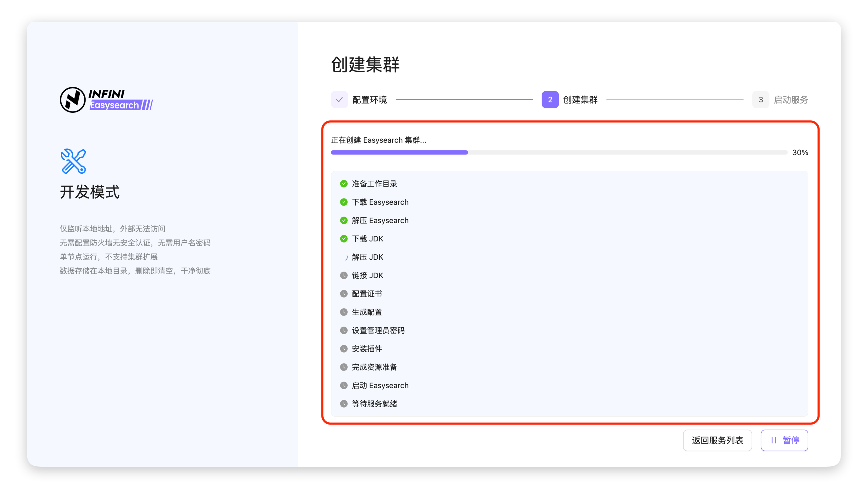Click the 返回服务列表 button
This screenshot has height=499, width=868.
(x=717, y=440)
